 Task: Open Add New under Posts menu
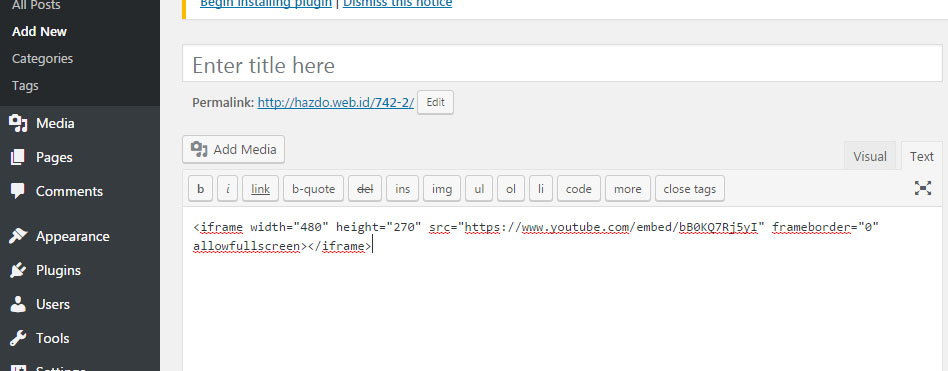(x=39, y=31)
